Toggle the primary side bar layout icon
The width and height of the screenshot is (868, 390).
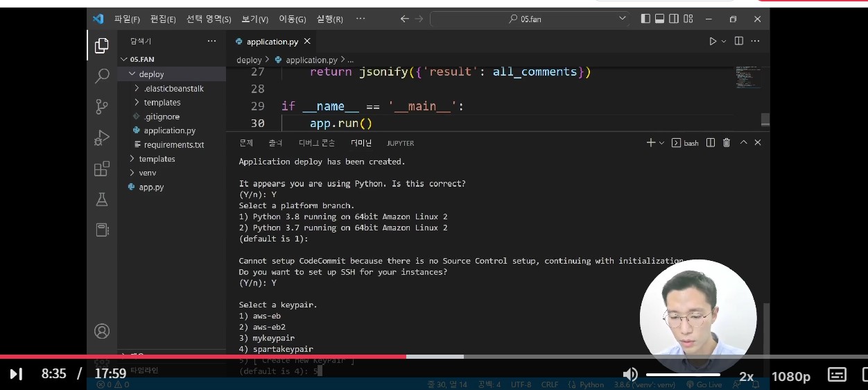click(645, 19)
